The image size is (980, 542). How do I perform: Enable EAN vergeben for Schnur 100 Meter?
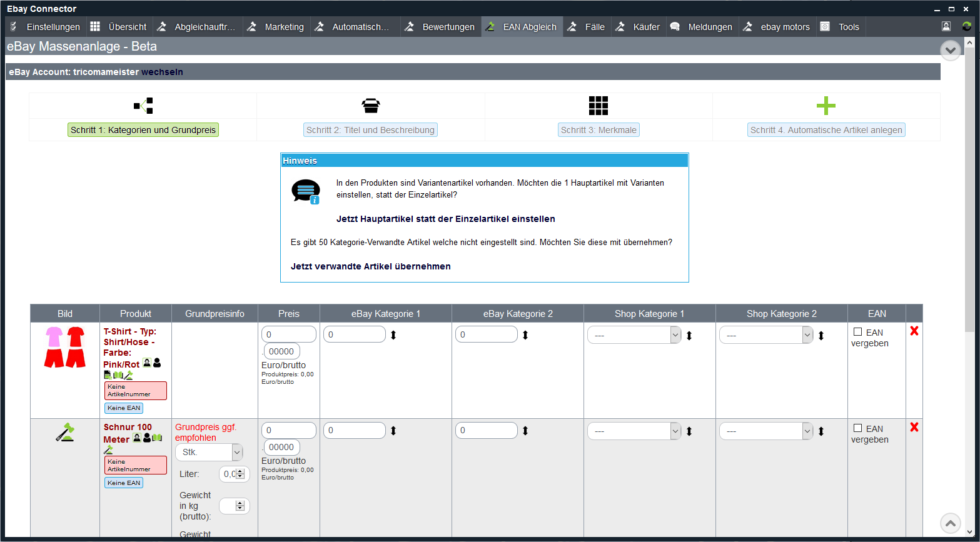pos(858,428)
